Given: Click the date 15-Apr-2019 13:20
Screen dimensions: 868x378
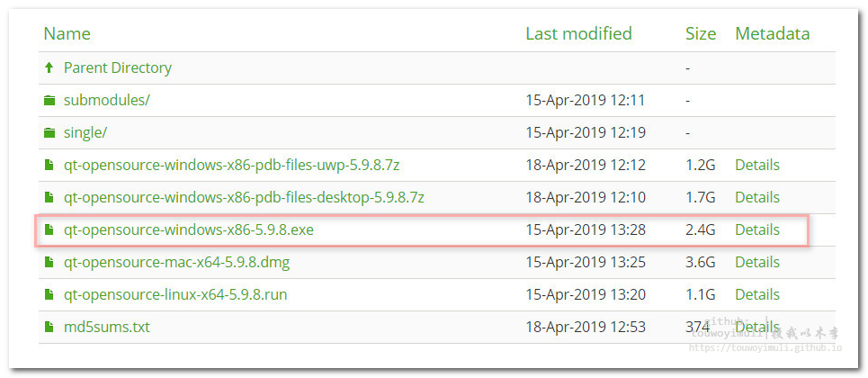Looking at the screenshot, I should (x=586, y=293).
